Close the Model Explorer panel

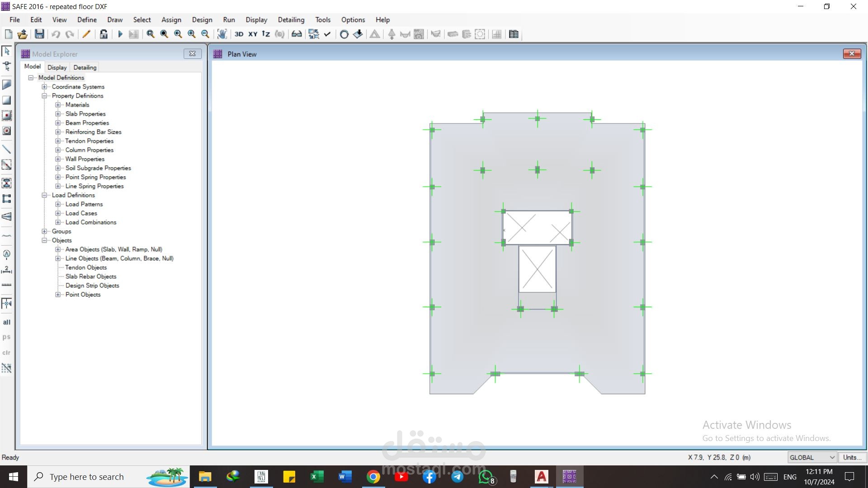click(192, 53)
